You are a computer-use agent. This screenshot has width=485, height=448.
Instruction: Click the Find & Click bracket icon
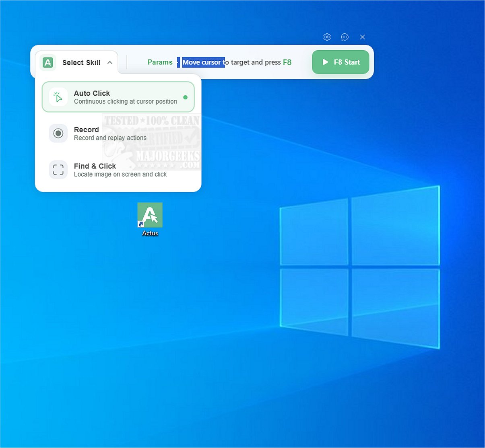(58, 170)
